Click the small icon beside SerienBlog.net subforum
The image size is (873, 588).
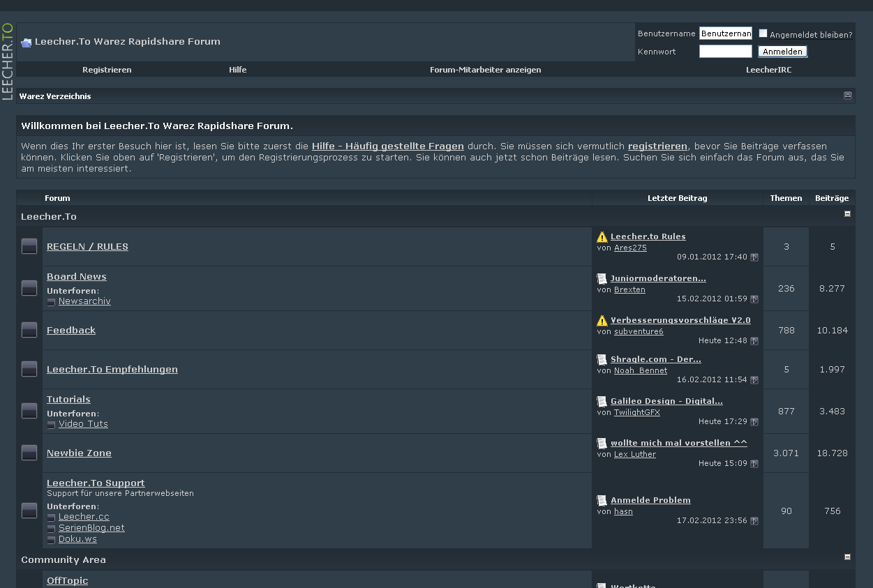coord(51,529)
